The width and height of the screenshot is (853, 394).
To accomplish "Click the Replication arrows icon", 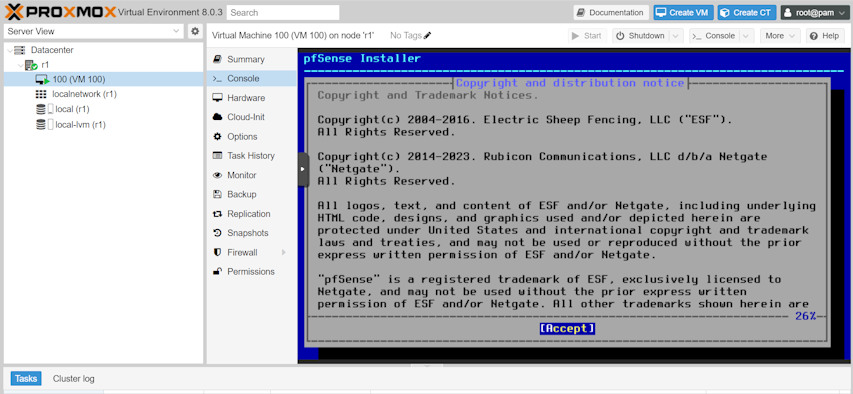I will point(217,214).
